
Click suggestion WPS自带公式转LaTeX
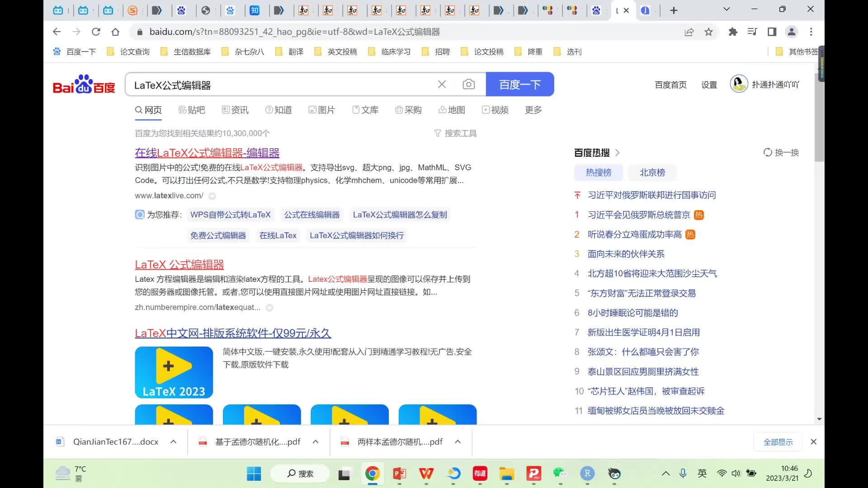click(x=230, y=215)
